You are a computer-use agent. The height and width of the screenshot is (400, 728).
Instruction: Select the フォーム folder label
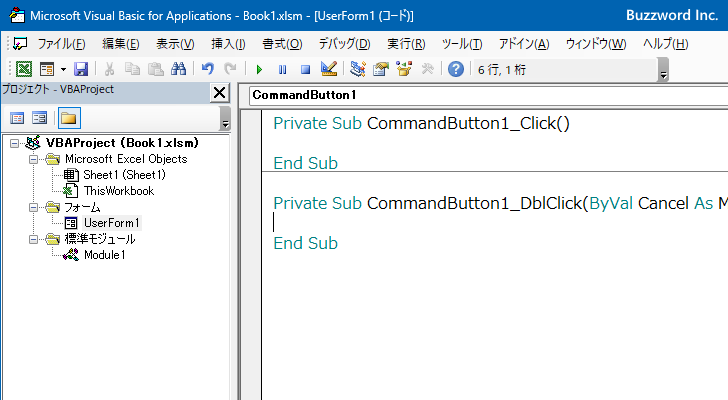tap(82, 207)
